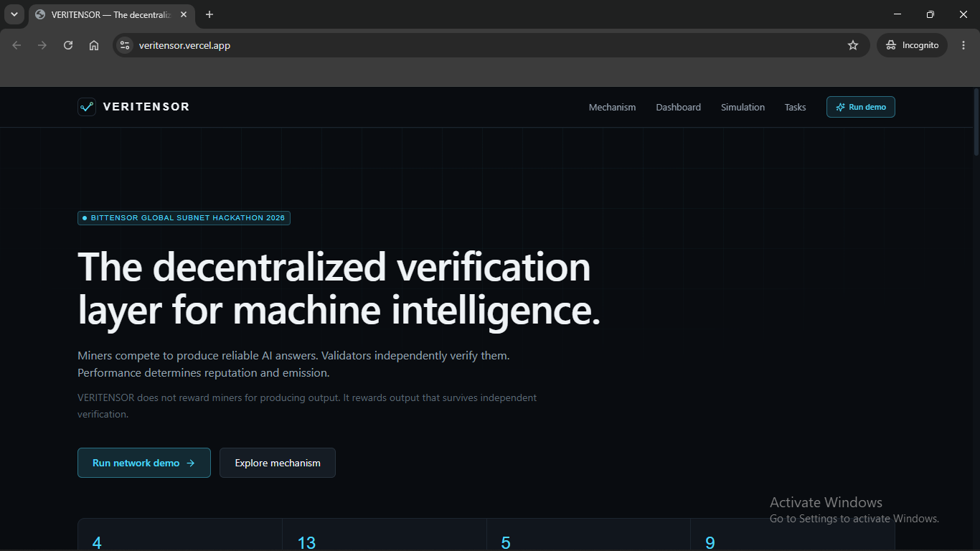Click the stat value 13

306,542
